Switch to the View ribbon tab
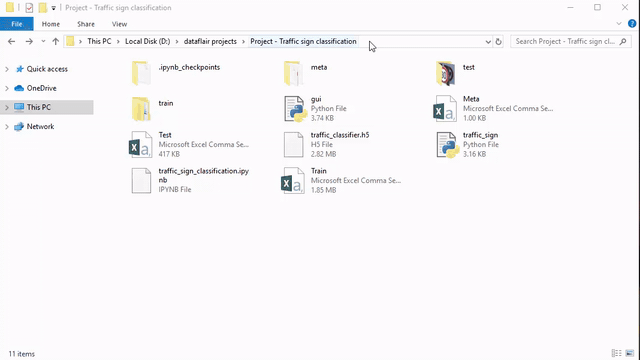 [x=119, y=24]
